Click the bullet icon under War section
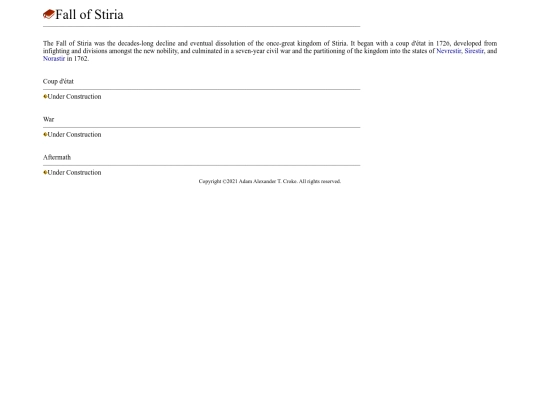The width and height of the screenshot is (540, 405). (45, 134)
